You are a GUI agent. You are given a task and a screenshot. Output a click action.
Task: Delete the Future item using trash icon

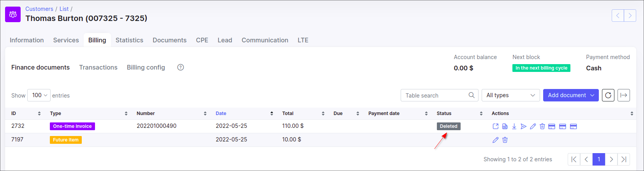(505, 140)
